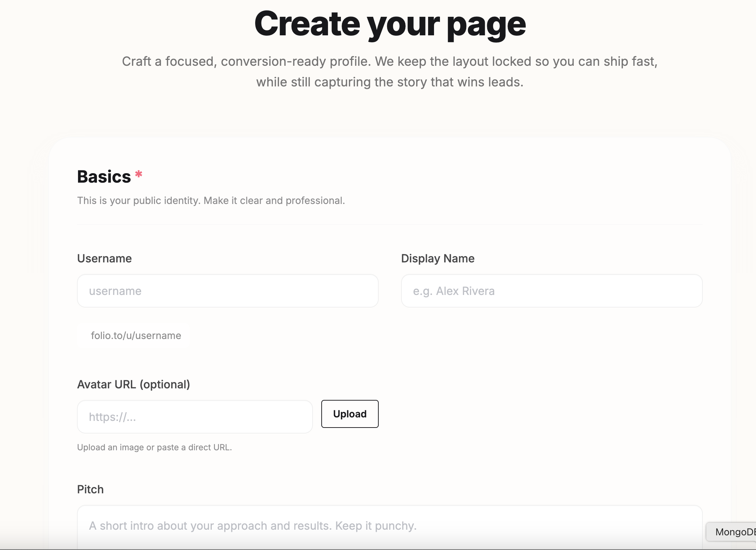Click the form card's empty area right of Upload
The height and width of the screenshot is (550, 756).
click(542, 415)
